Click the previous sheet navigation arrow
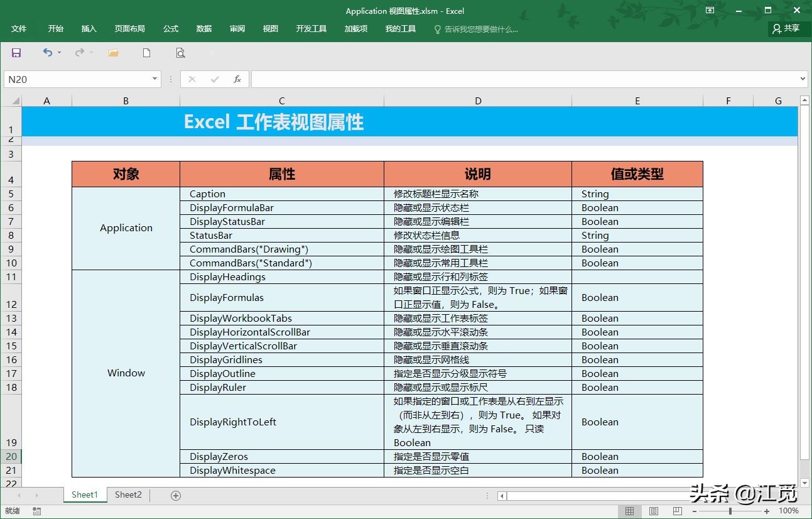 coord(19,496)
